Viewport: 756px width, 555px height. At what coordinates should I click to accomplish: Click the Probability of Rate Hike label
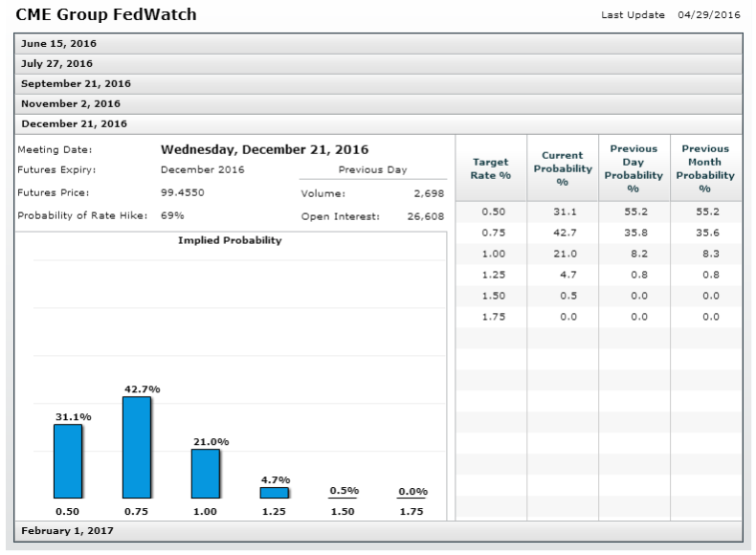(x=82, y=215)
